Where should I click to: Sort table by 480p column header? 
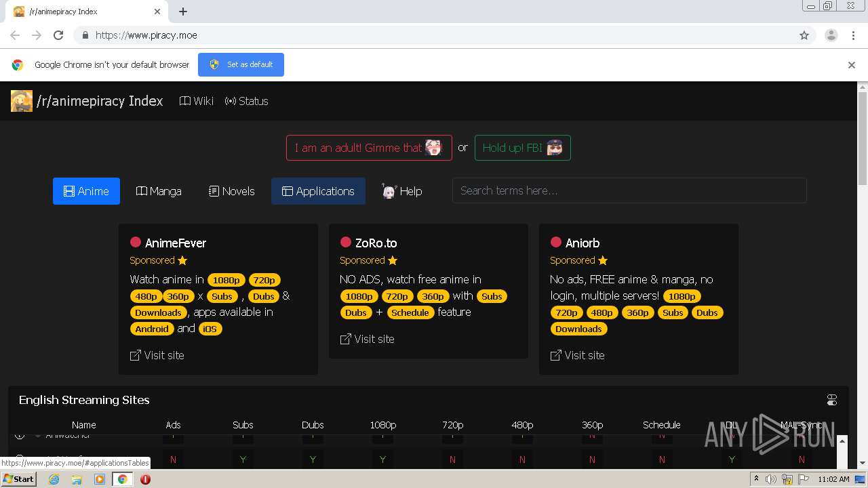(x=522, y=425)
